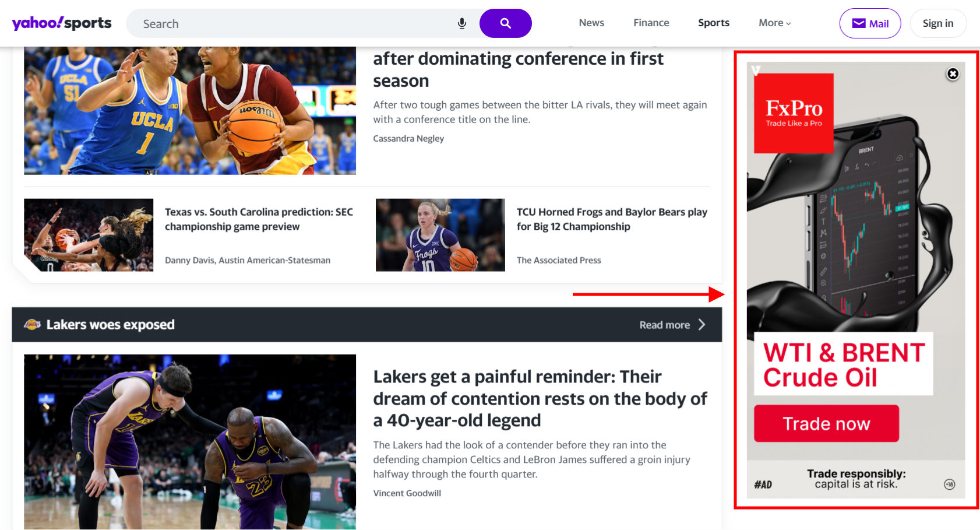Click the FxPro logo in ad
Viewport: 980px width, 530px height.
(794, 113)
